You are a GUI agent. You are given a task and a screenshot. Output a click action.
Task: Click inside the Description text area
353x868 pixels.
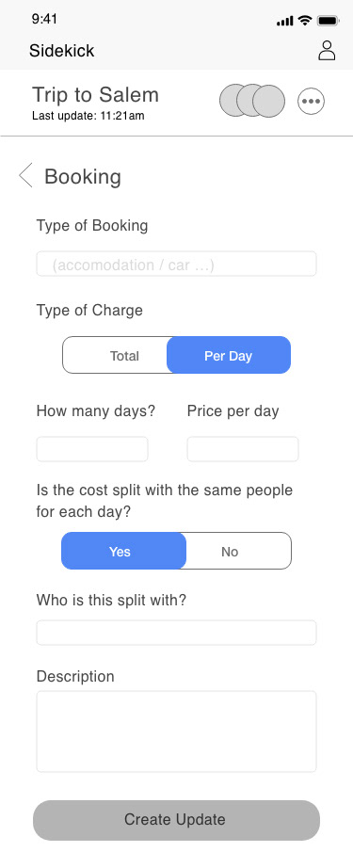pyautogui.click(x=177, y=731)
